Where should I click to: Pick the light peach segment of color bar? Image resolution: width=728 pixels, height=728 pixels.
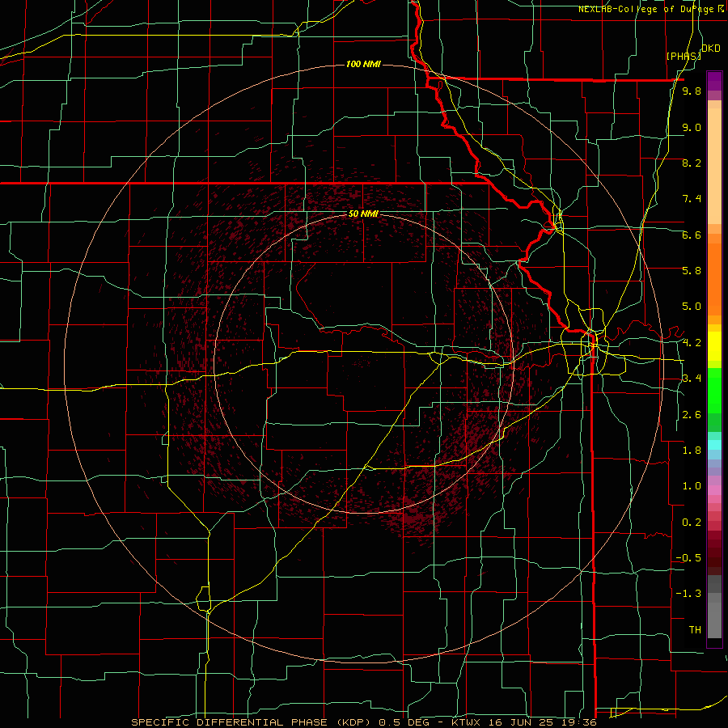pyautogui.click(x=714, y=166)
